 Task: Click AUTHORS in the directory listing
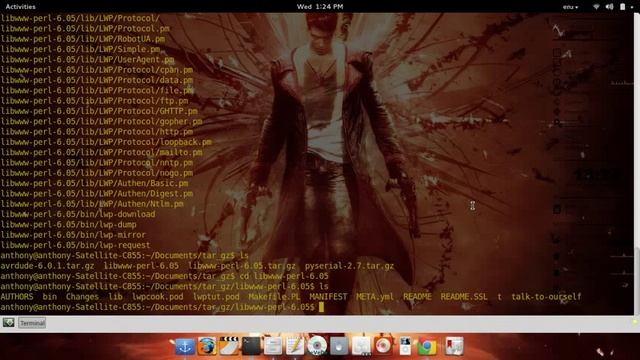tap(17, 297)
